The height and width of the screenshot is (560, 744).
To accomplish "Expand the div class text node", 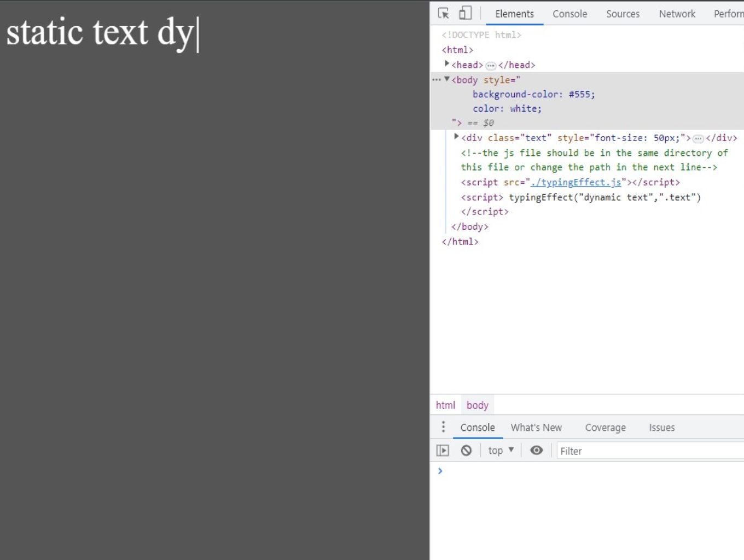I will (x=456, y=137).
